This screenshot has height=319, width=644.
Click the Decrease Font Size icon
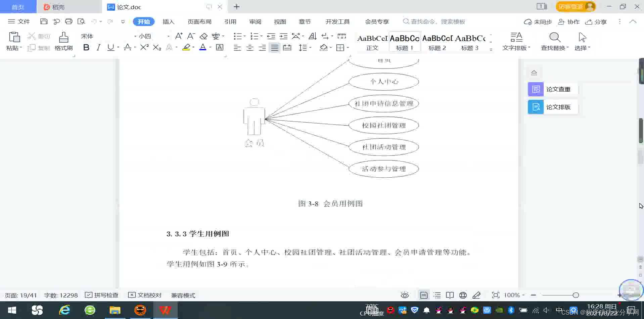coord(191,36)
